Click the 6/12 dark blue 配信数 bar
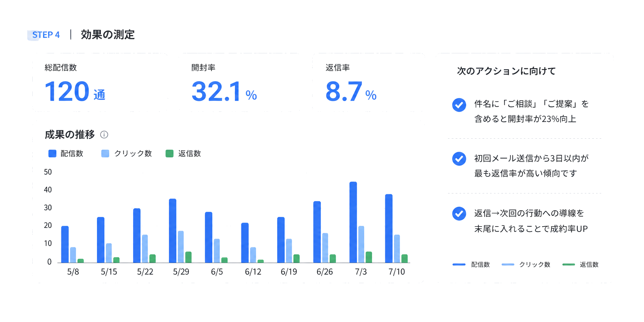This screenshot has width=644, height=322. [245, 243]
